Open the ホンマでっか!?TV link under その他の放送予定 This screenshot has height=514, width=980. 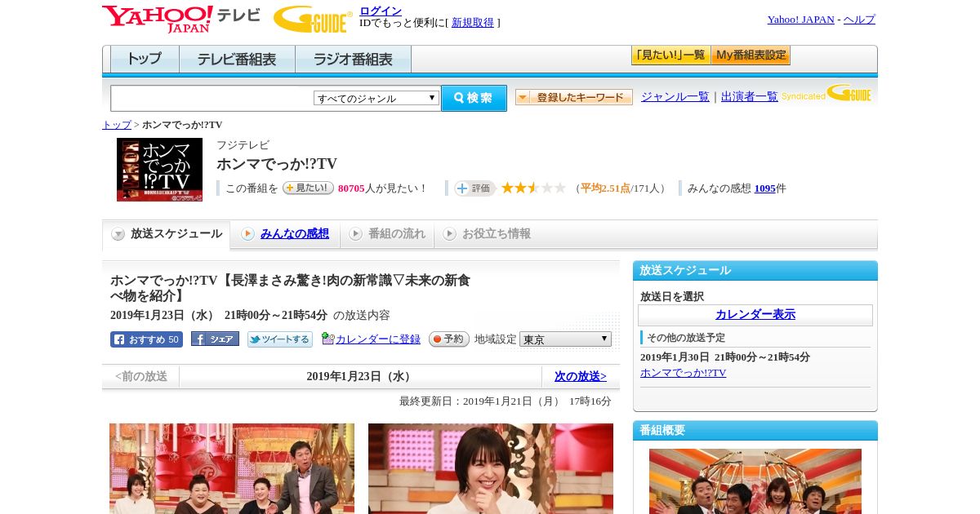683,373
